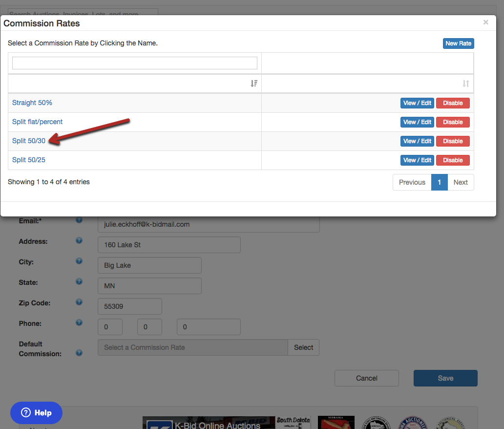Choose the Straight 50% commission rate
504x429 pixels.
(x=32, y=103)
